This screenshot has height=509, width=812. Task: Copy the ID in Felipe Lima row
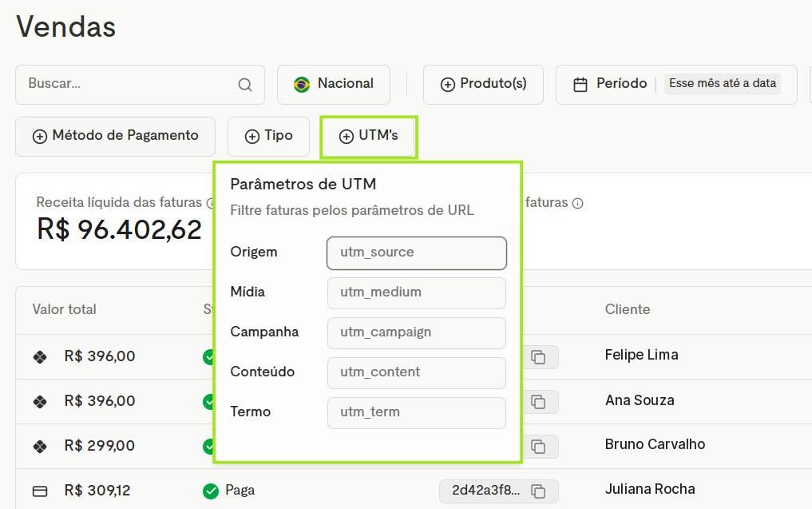(x=539, y=357)
